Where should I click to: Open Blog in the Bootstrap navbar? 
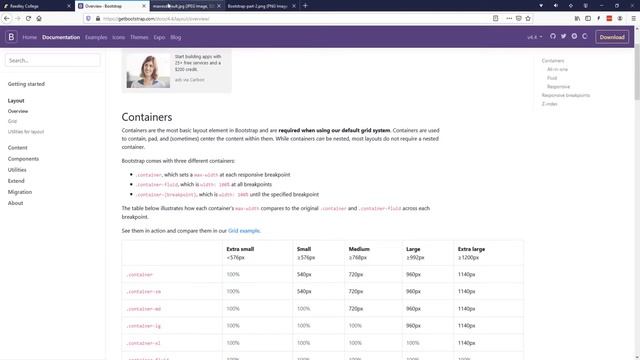[x=176, y=37]
